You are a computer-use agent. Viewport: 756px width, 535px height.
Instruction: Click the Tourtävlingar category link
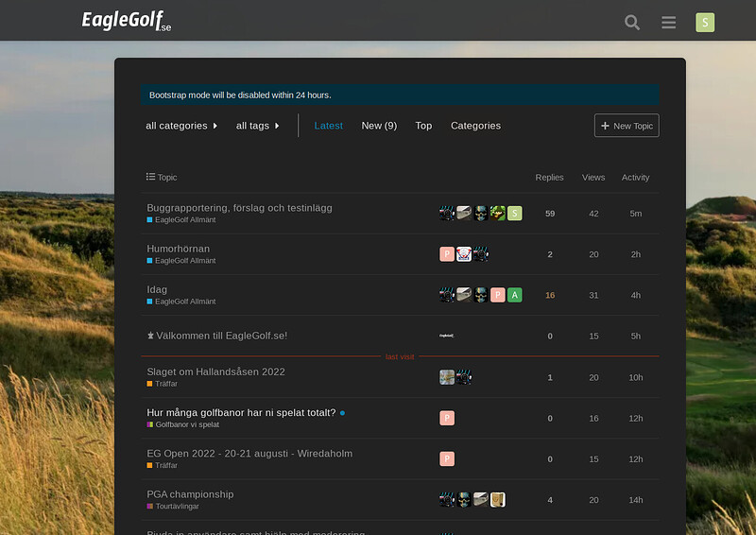click(173, 506)
